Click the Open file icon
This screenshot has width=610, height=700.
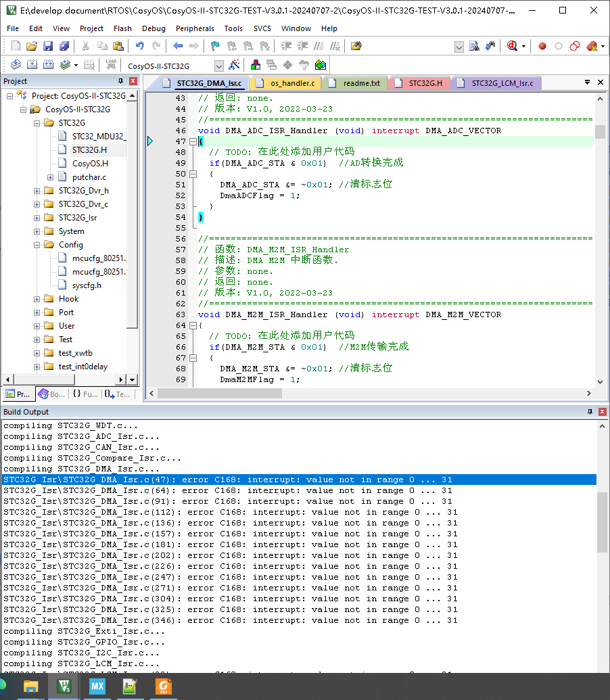(32, 46)
